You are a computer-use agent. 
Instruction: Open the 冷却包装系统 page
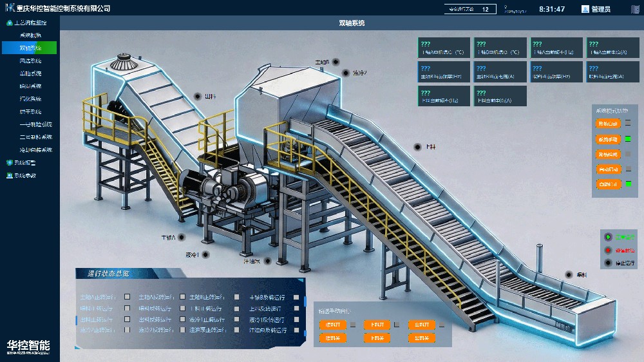click(35, 150)
